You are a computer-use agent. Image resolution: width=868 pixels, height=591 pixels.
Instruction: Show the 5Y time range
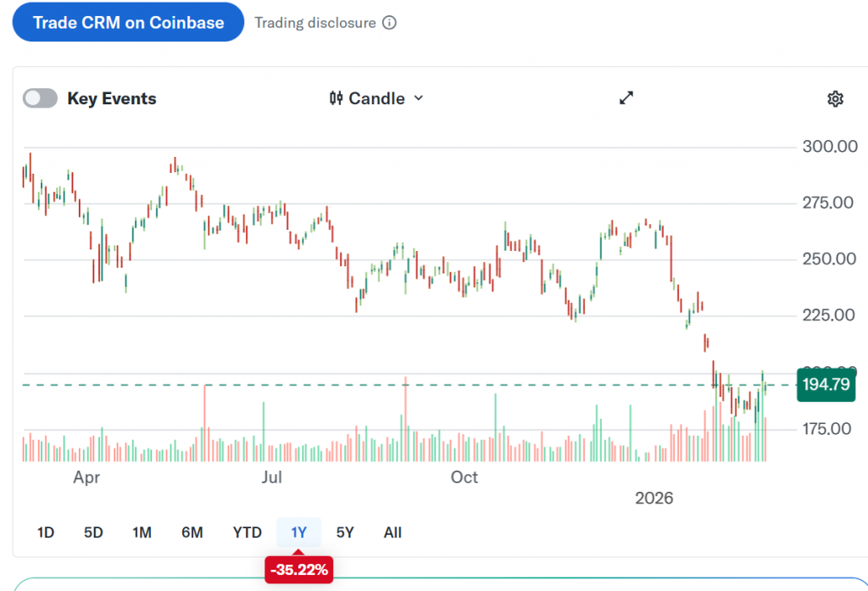[x=345, y=532]
